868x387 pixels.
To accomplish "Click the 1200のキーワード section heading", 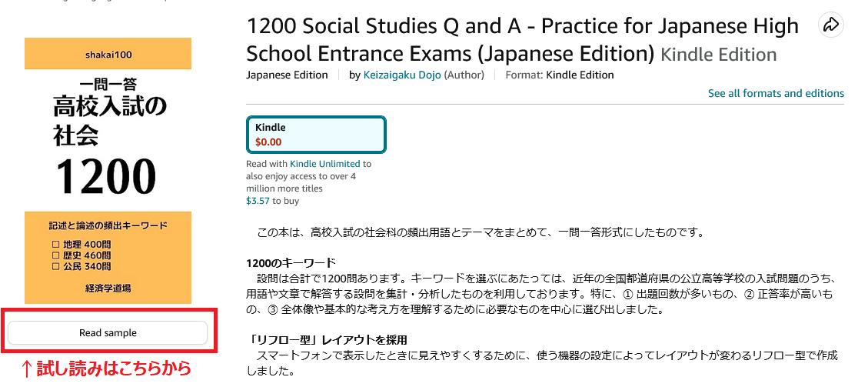I will [291, 262].
